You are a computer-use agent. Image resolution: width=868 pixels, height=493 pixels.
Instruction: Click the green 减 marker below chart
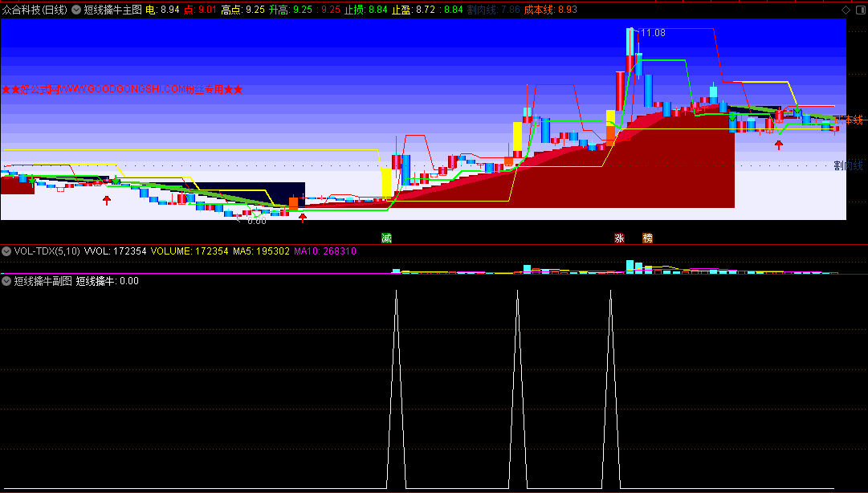[386, 238]
